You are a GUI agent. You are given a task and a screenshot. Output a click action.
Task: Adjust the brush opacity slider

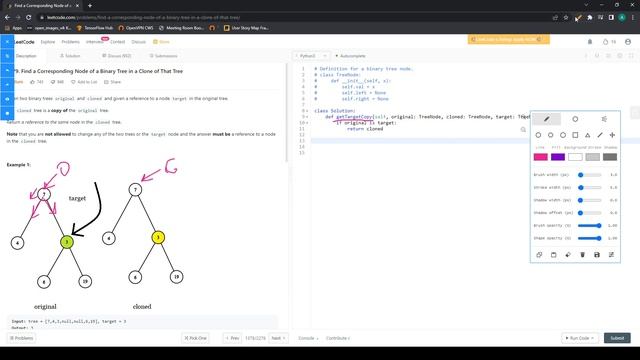(590, 225)
